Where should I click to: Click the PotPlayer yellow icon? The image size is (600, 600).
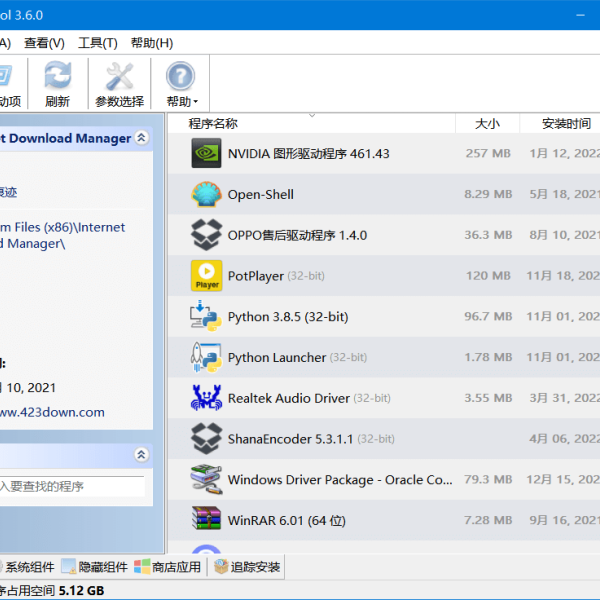click(x=206, y=276)
